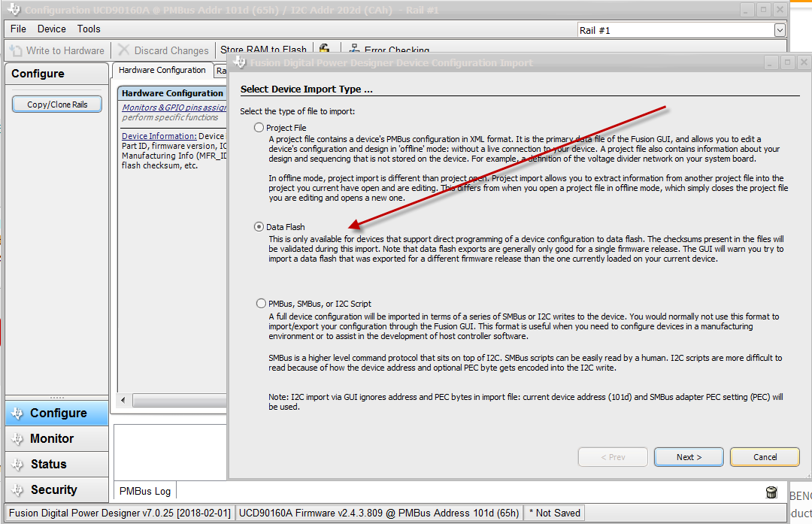Click the sidebar splitter grip dots above Configure

pos(57,398)
